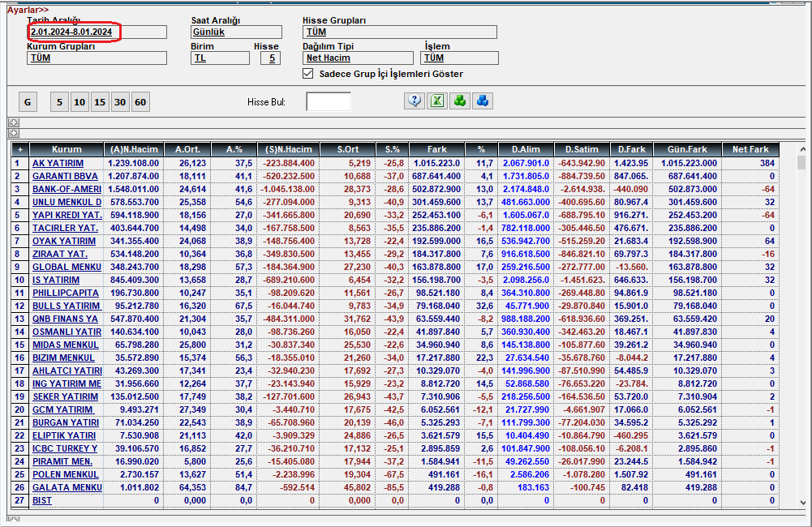Select Net Fark value 384
Viewport: 812px width, 527px height.
click(x=767, y=163)
